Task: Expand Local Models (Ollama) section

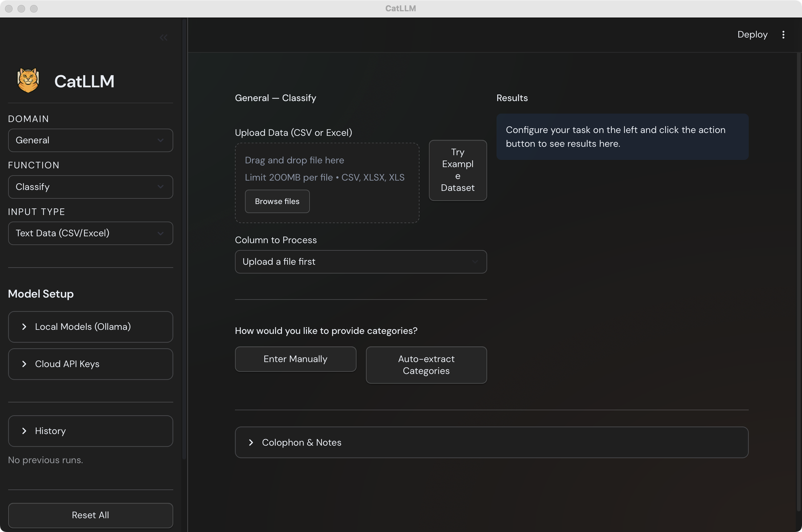Action: click(90, 327)
